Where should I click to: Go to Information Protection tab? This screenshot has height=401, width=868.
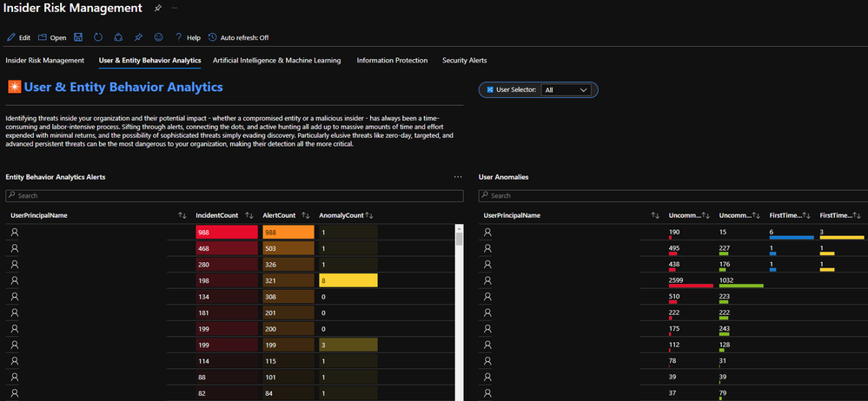[x=392, y=60]
